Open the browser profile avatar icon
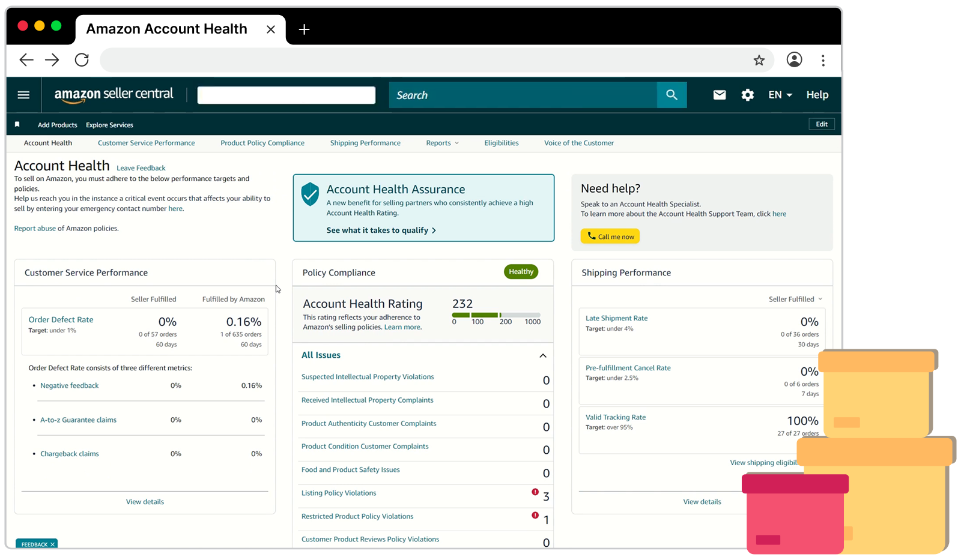961x560 pixels. tap(794, 60)
